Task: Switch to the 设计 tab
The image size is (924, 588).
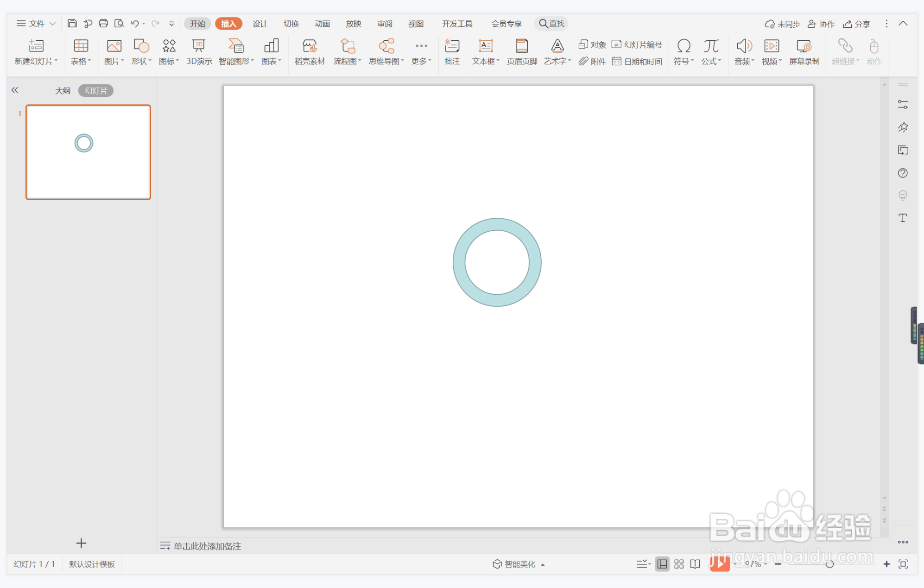Action: (x=260, y=24)
